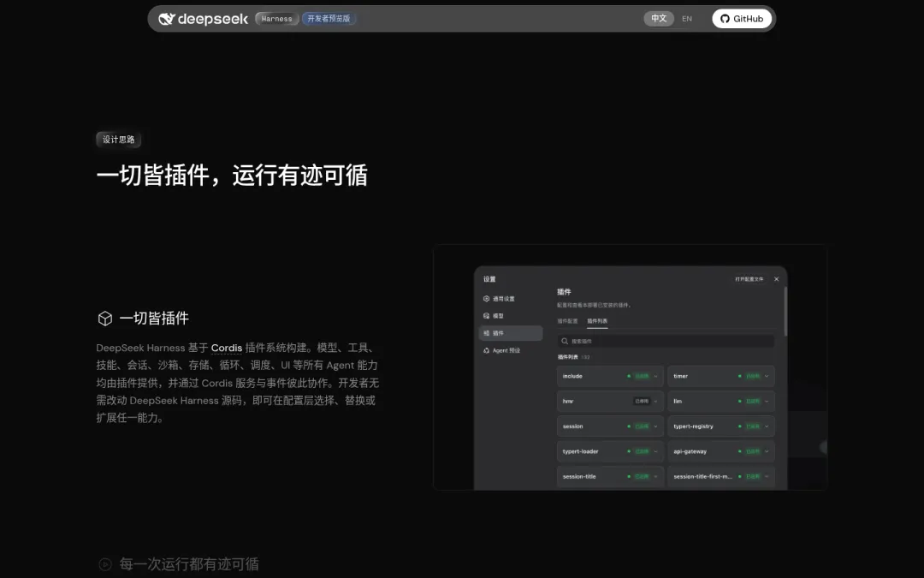Open 模型 in the settings sidebar

click(x=511, y=315)
